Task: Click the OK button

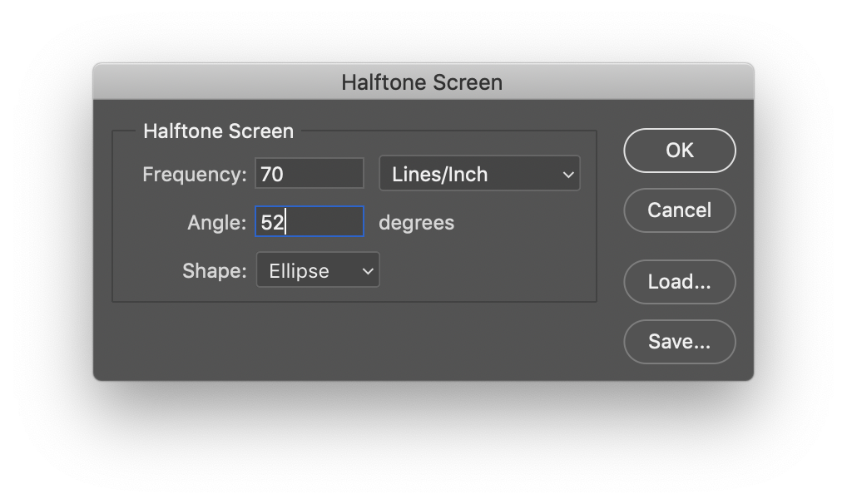Action: (x=679, y=151)
